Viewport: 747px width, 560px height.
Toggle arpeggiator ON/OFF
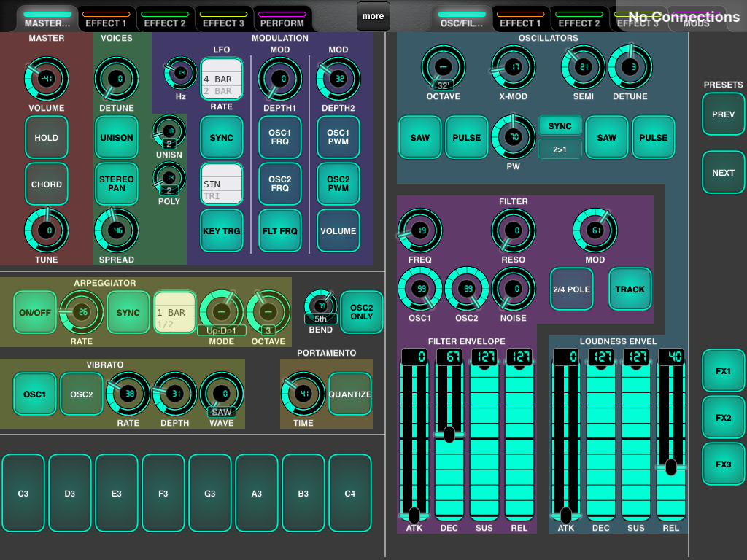[35, 312]
